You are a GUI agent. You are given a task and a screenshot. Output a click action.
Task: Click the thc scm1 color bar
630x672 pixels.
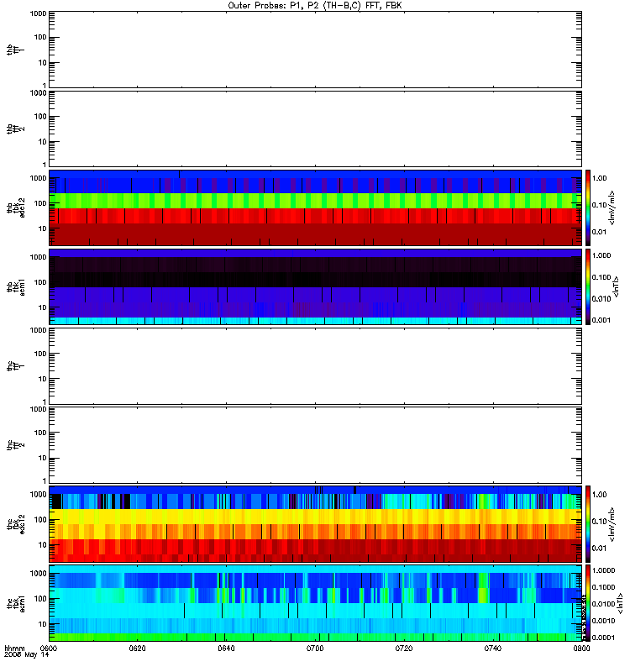coord(588,603)
